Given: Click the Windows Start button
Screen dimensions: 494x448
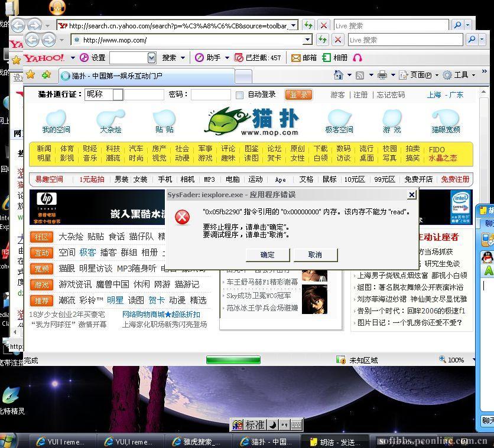Looking at the screenshot, I should coord(8,441).
